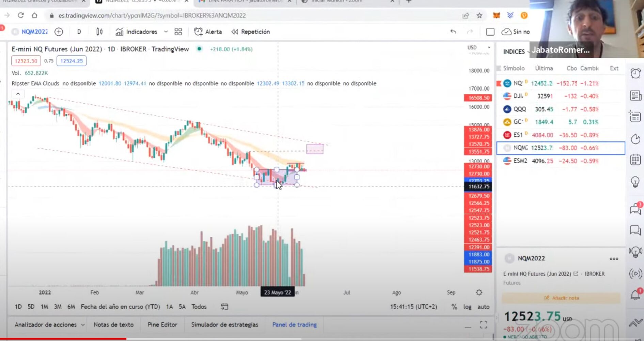Open the Pine Editor tab
This screenshot has height=341, width=644.
(x=162, y=325)
